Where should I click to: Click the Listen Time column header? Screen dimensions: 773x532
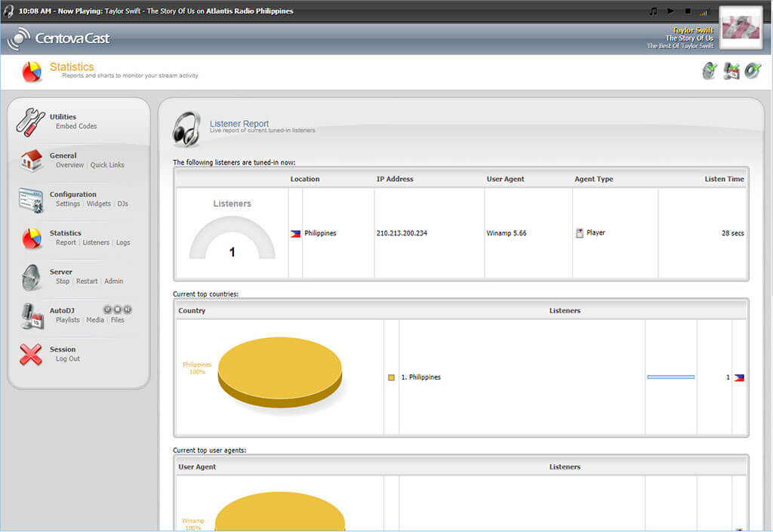pyautogui.click(x=724, y=180)
